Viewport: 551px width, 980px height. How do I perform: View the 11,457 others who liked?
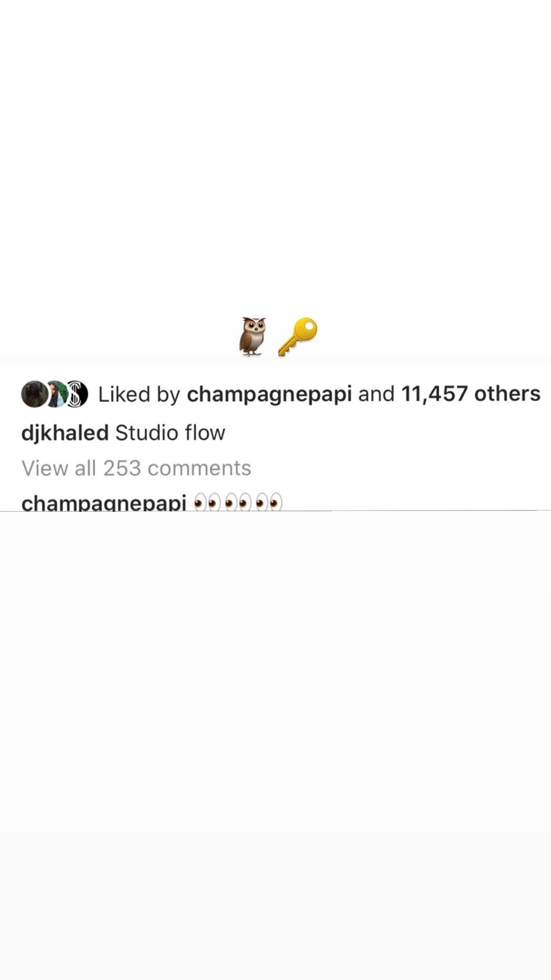pyautogui.click(x=470, y=394)
